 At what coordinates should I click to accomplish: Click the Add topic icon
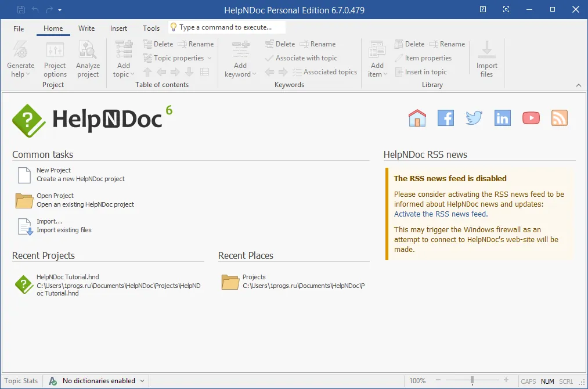pyautogui.click(x=124, y=50)
